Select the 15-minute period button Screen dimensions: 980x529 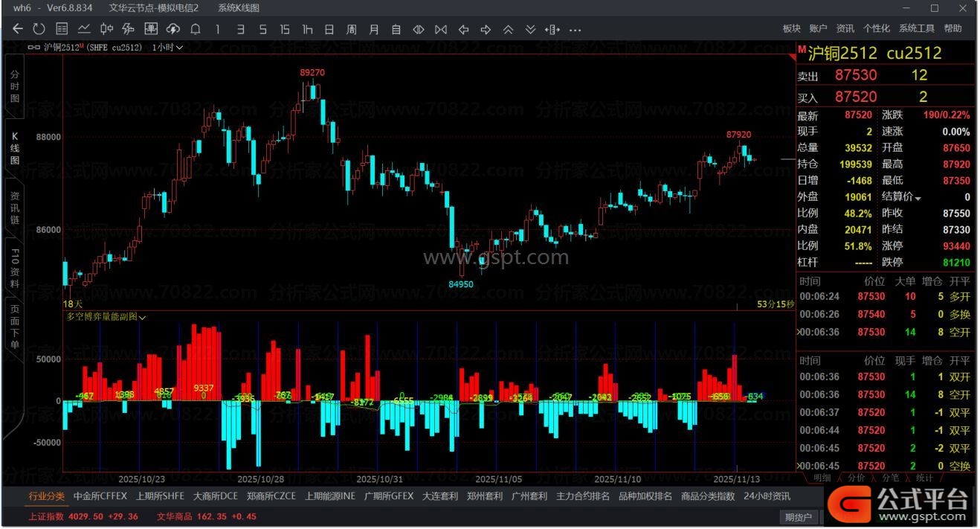pos(285,29)
